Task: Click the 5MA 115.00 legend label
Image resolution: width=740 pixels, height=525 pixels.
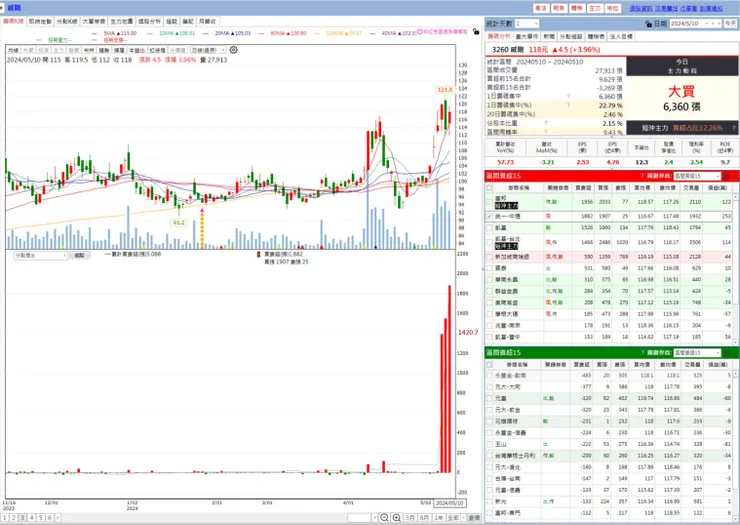Action: click(120, 33)
